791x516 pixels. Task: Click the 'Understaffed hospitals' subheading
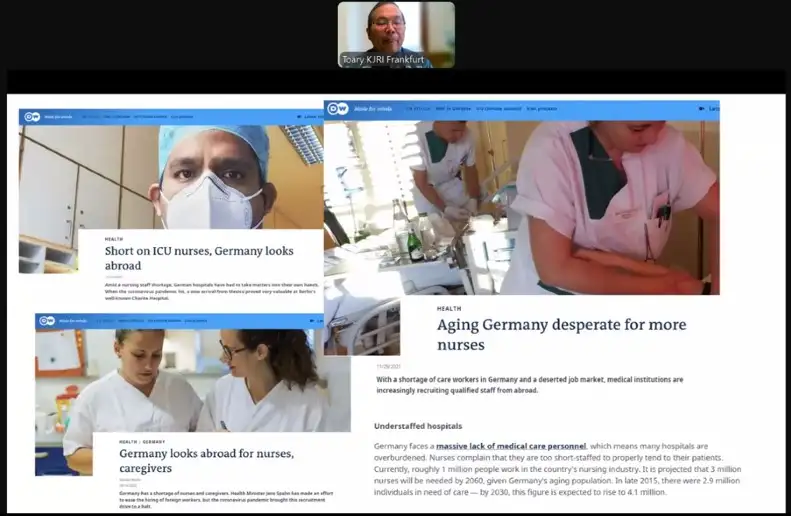click(x=418, y=426)
